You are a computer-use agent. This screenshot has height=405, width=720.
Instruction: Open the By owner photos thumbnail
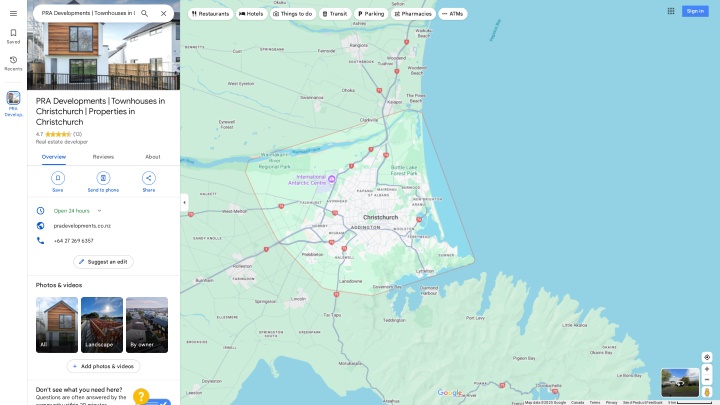click(x=147, y=325)
